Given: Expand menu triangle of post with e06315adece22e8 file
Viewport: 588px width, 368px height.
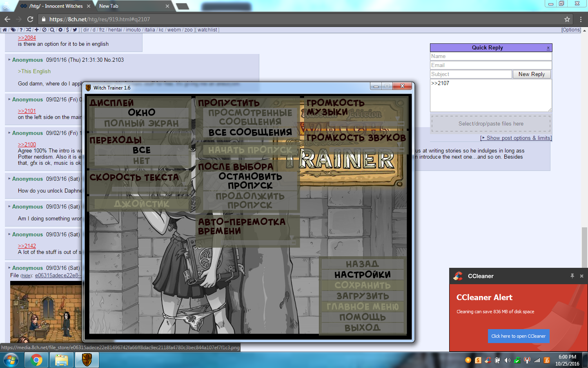Looking at the screenshot, I should point(9,268).
